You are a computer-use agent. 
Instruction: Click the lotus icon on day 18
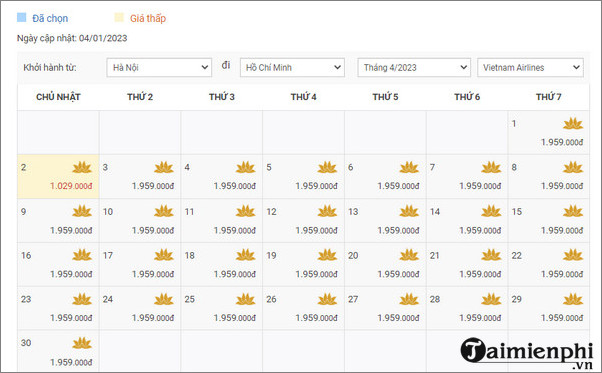point(246,255)
